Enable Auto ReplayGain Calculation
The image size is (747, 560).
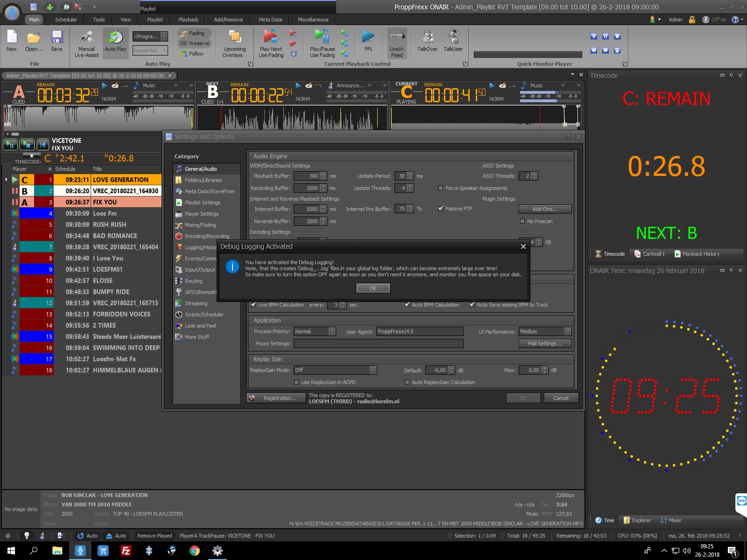[x=407, y=382]
